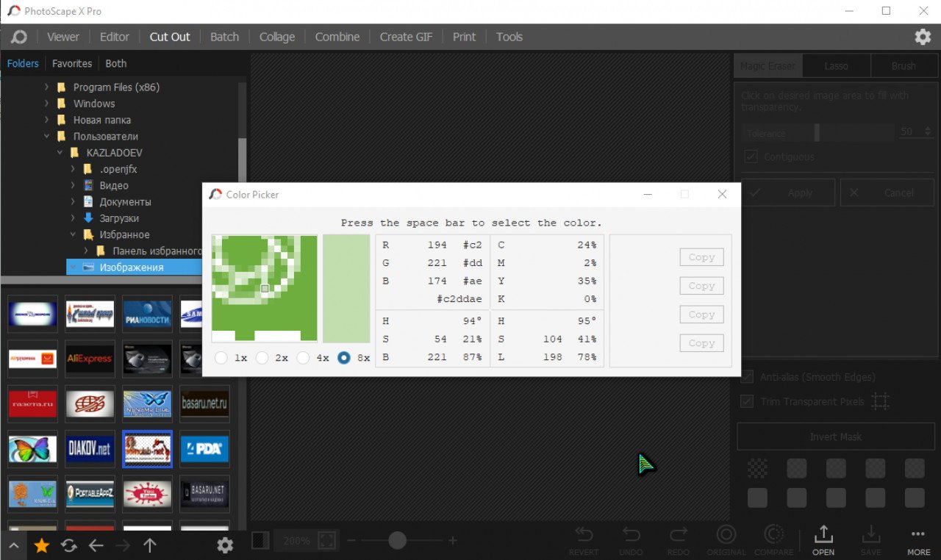Collapse the KAZLADOEV folder node
The image size is (941, 560).
tap(60, 153)
